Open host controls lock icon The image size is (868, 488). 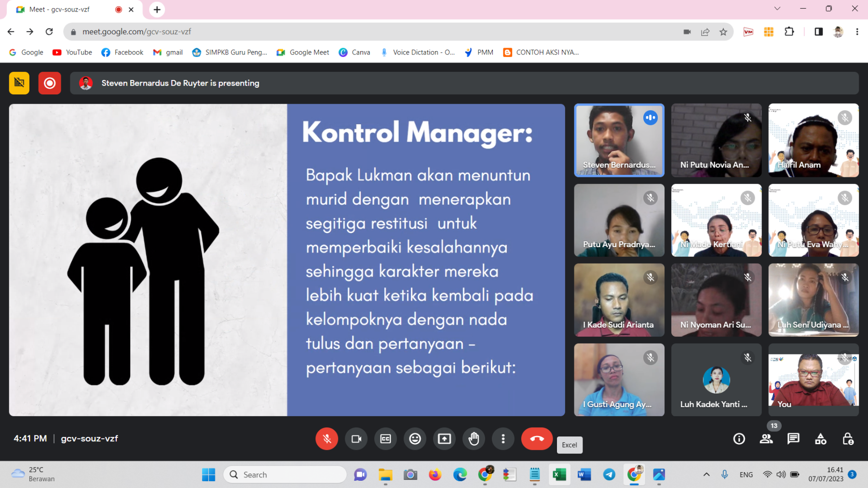point(848,439)
